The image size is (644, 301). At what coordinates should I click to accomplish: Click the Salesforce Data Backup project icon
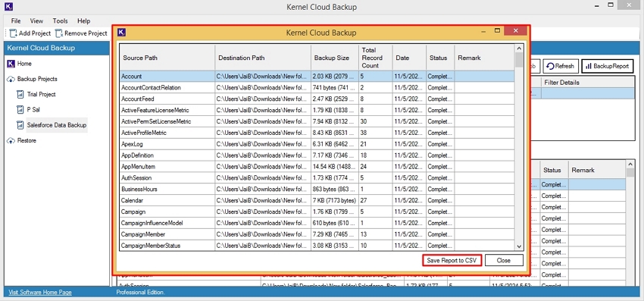point(20,125)
